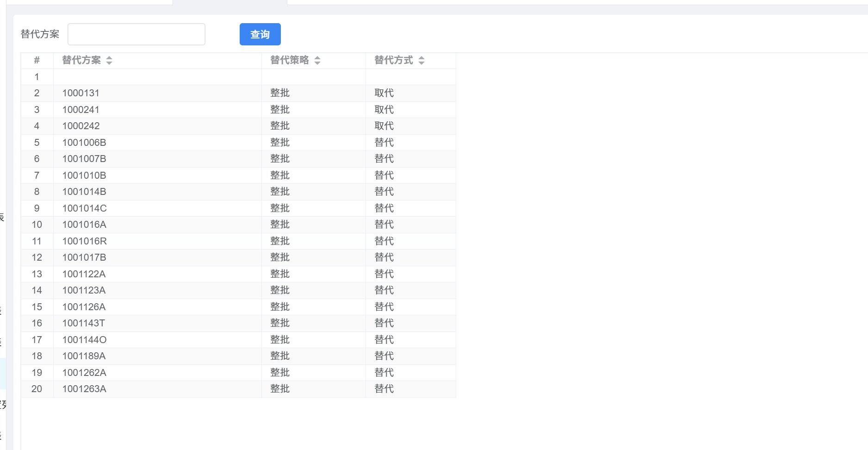Select row with scheme 1000131

81,93
